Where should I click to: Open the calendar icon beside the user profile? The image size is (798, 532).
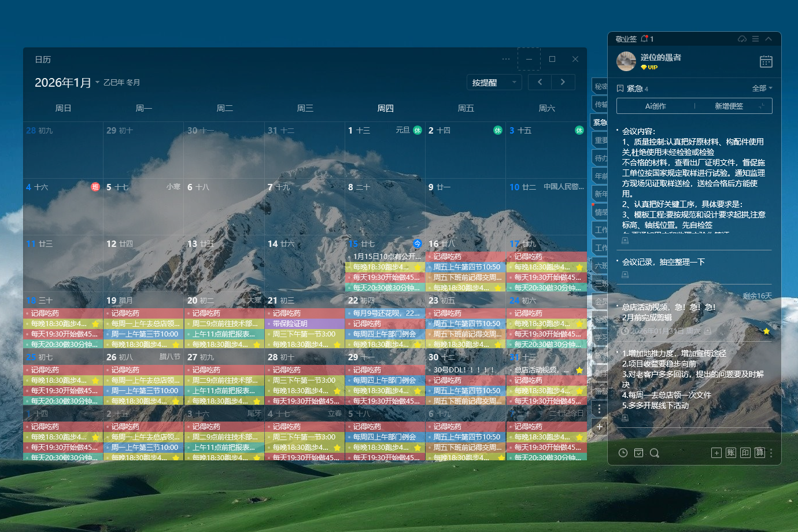pyautogui.click(x=766, y=62)
